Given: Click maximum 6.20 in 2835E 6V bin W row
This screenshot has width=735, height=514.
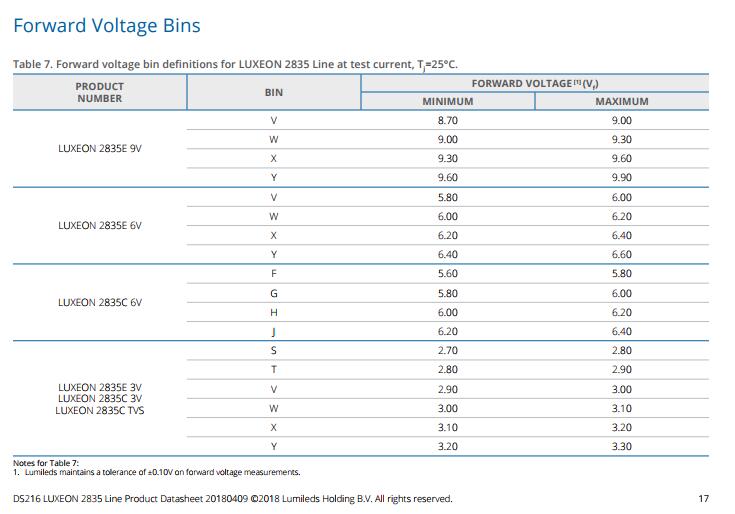Looking at the screenshot, I should pyautogui.click(x=622, y=216).
